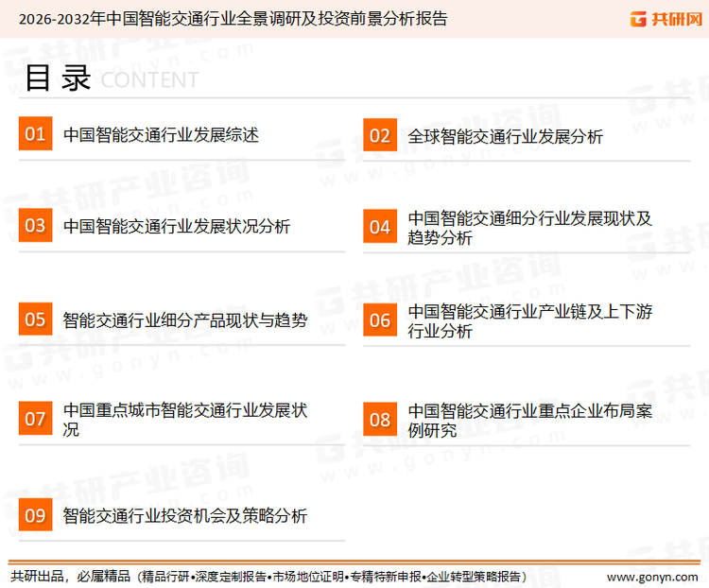
Task: Open chapter 全球智能交通行业发展分析
Action: click(x=505, y=136)
